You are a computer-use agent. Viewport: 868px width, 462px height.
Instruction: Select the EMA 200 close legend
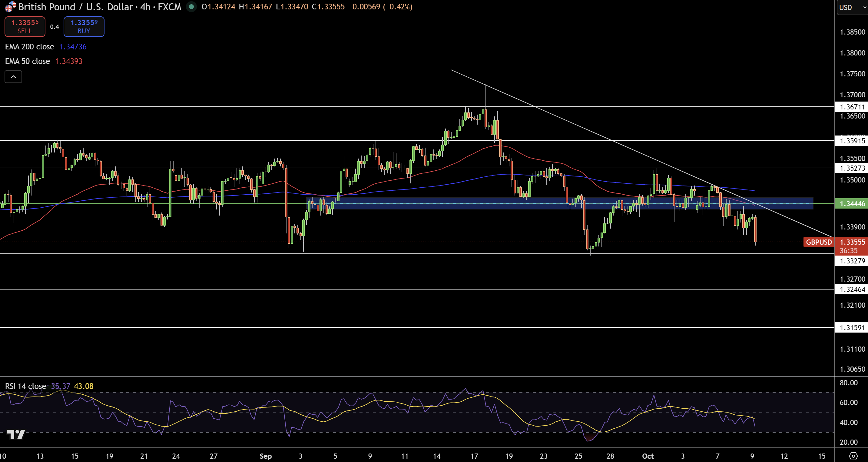tap(30, 47)
